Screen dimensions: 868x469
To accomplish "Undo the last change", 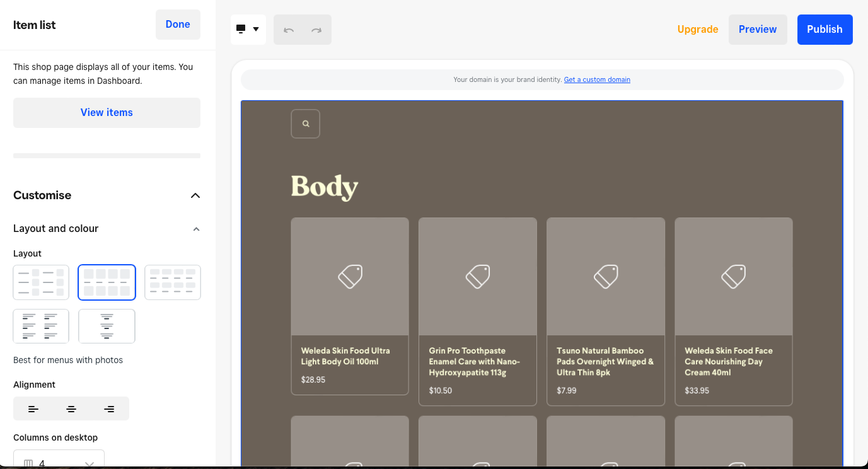I will [x=289, y=30].
